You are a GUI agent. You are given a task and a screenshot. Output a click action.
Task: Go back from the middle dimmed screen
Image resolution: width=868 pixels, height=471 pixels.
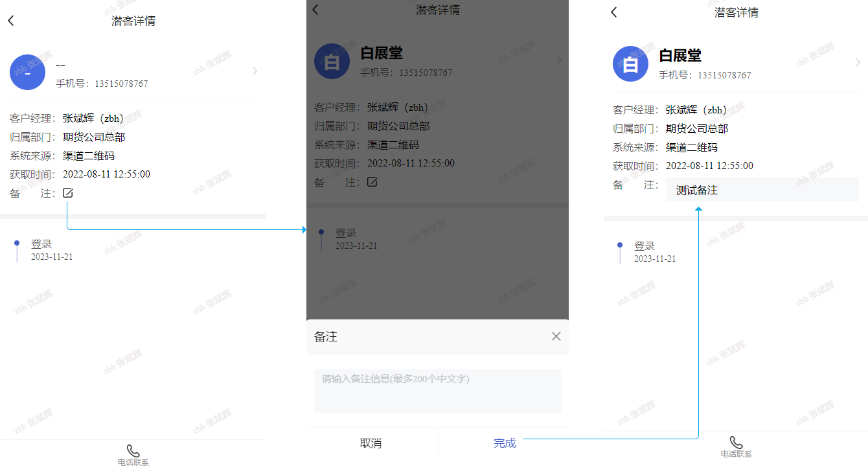coord(315,9)
